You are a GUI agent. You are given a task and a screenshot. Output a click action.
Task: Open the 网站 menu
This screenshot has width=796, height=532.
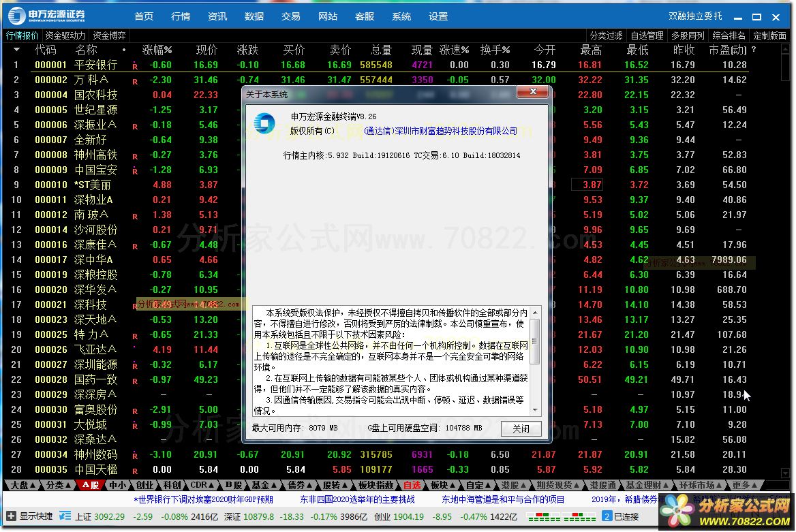pos(327,16)
